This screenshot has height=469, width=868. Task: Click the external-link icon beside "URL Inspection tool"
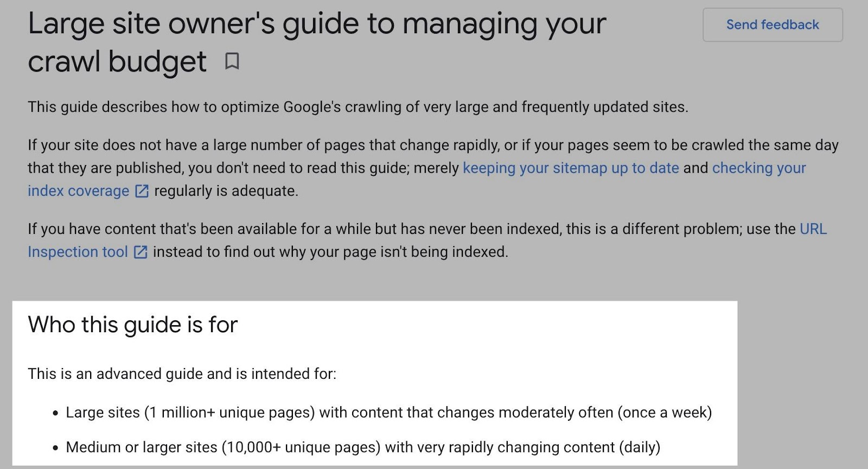coord(141,252)
